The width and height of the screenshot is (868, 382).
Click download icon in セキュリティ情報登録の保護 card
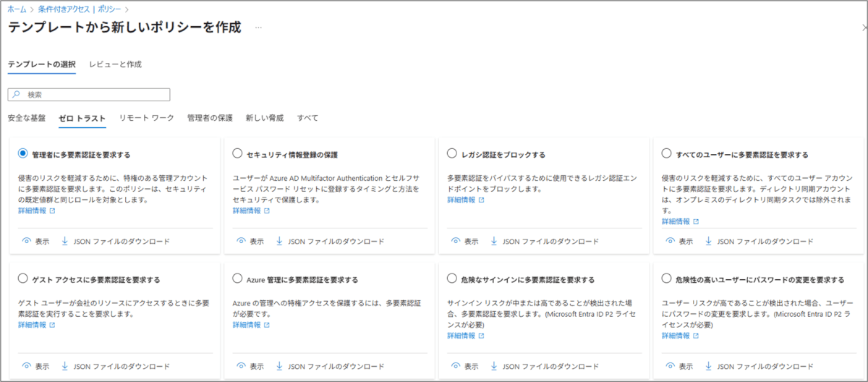point(278,242)
